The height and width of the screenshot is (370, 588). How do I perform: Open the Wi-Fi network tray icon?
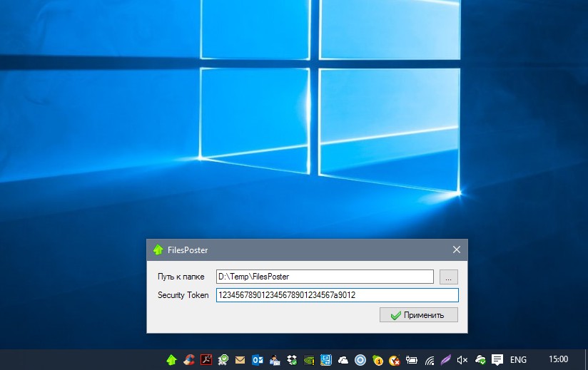pyautogui.click(x=430, y=360)
